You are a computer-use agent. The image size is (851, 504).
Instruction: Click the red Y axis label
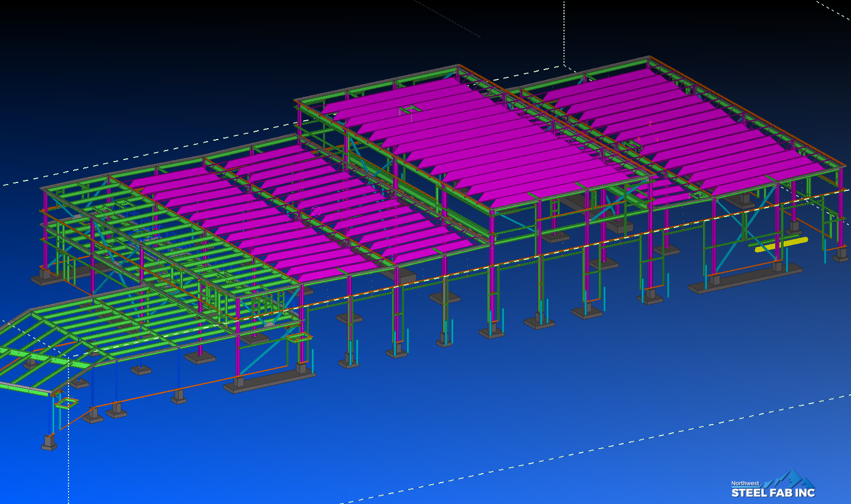[657, 140]
